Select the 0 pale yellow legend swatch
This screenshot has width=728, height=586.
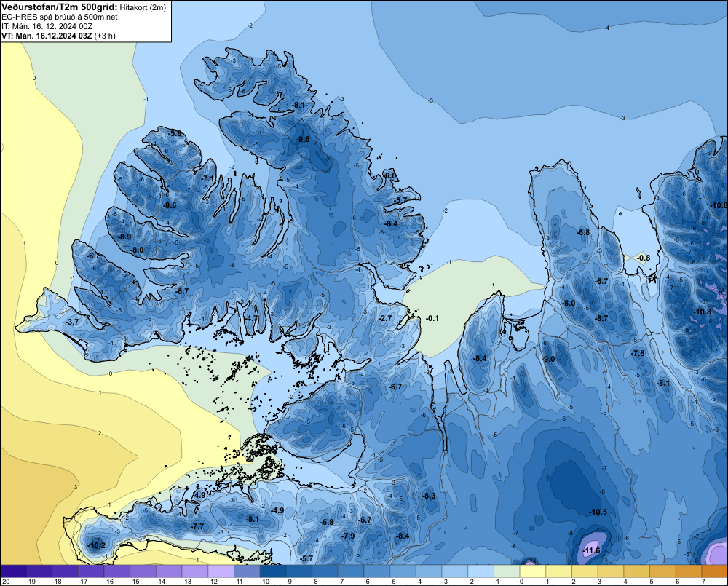(533, 571)
